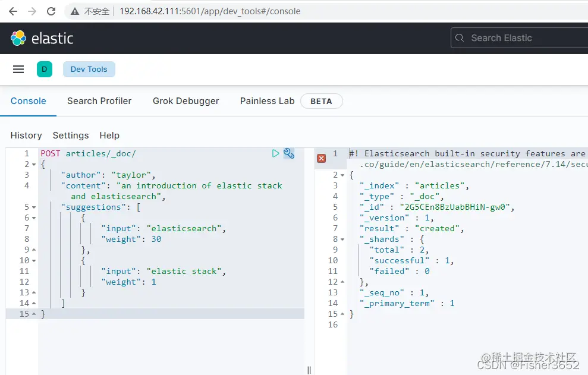Collapse _shards fold arrow at response line 8
Viewport: 588px width, 375px height.
[342, 240]
